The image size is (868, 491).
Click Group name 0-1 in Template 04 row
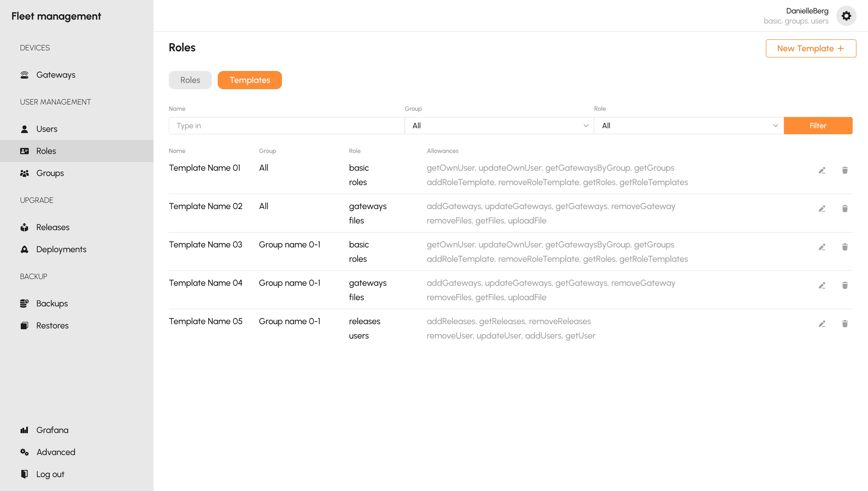pos(290,283)
